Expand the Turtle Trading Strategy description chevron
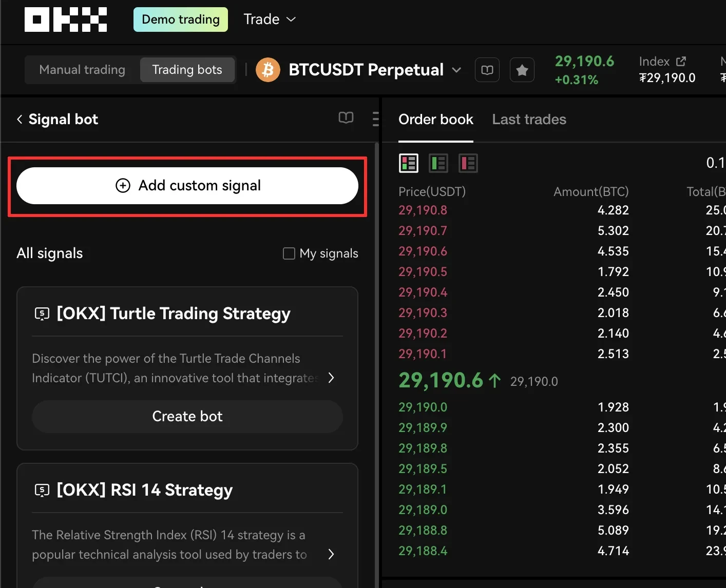 (x=331, y=378)
